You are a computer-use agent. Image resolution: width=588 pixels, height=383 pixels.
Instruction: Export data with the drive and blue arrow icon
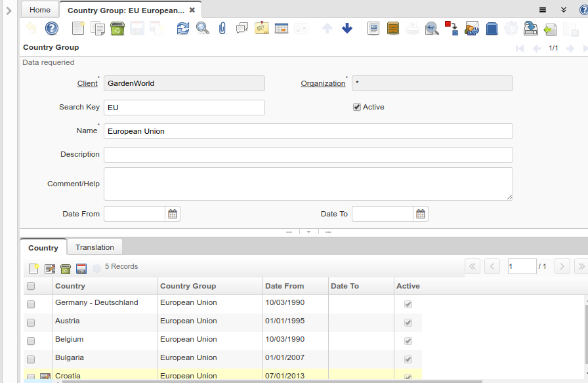[531, 28]
